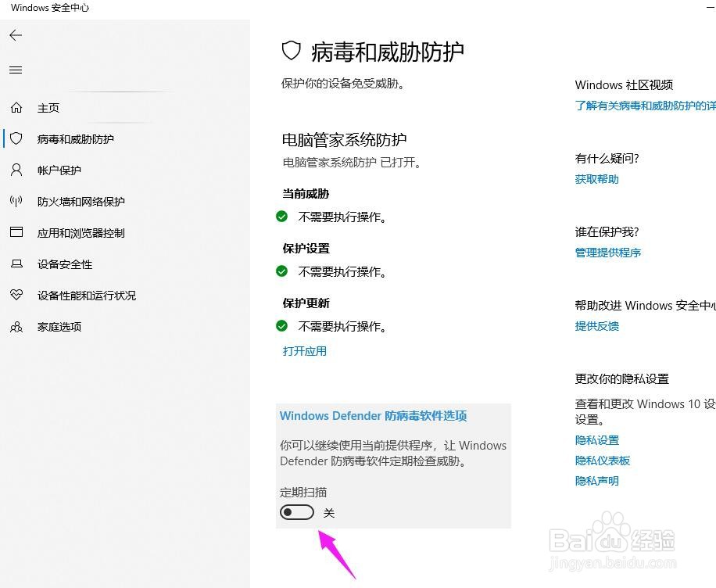Select the 帐户保护 person icon
716x588 pixels.
coord(16,170)
